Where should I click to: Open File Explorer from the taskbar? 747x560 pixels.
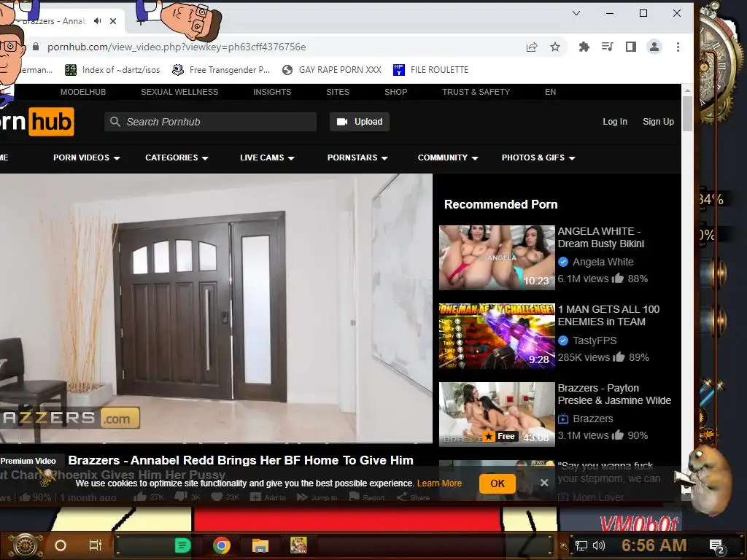tap(260, 545)
